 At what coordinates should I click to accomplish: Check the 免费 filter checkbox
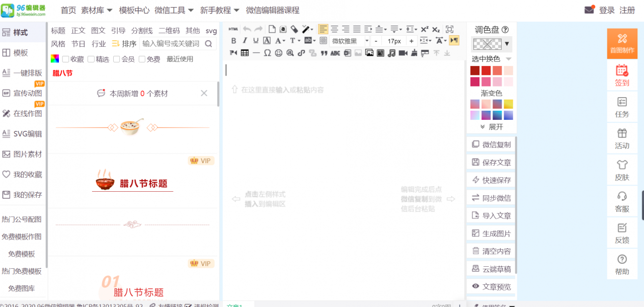pyautogui.click(x=141, y=59)
